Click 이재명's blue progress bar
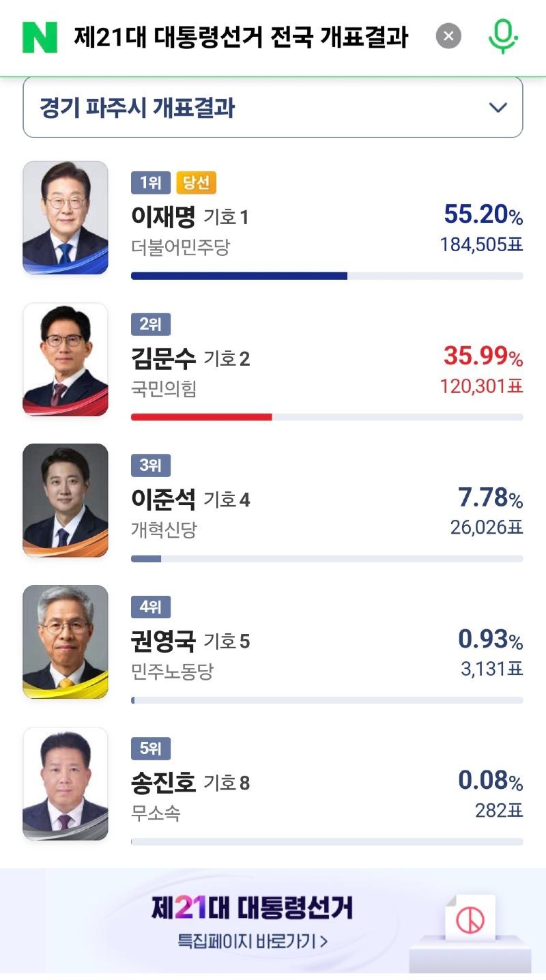This screenshot has width=546, height=980. 239,276
